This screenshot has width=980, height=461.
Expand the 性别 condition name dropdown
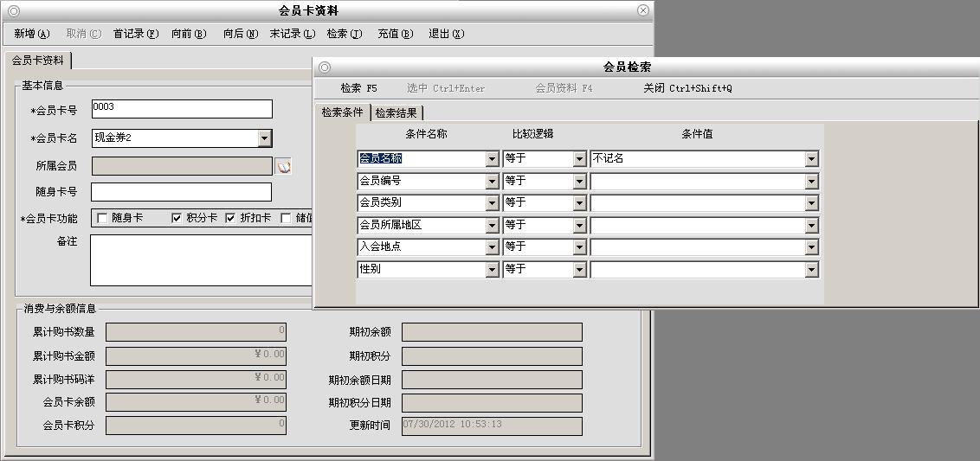click(492, 270)
